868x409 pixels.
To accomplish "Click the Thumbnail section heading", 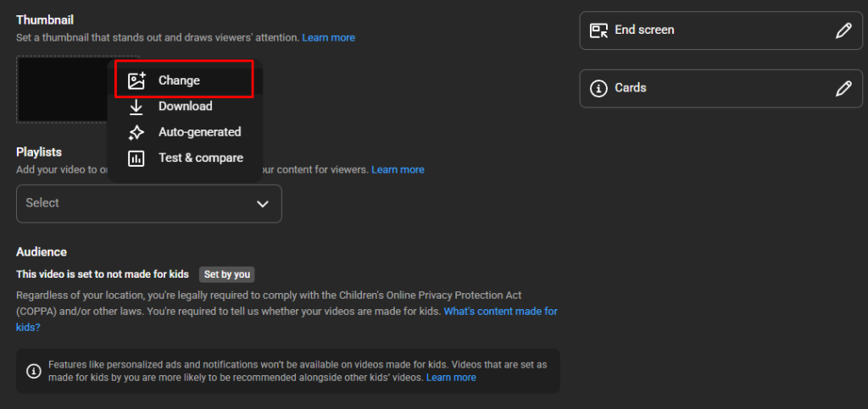I will [45, 19].
